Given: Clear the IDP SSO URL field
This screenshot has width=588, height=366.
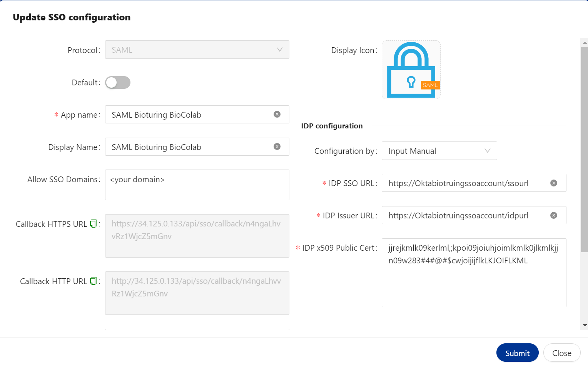Looking at the screenshot, I should [x=554, y=183].
